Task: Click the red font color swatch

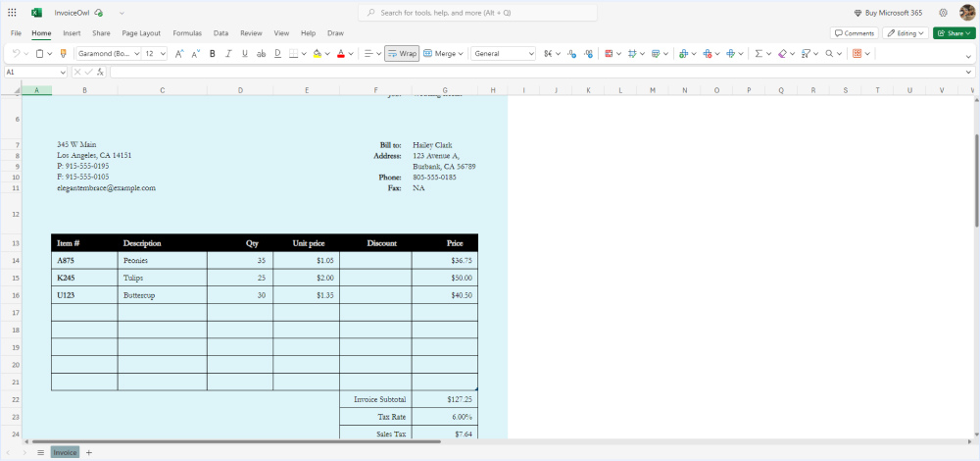Action: [339, 54]
